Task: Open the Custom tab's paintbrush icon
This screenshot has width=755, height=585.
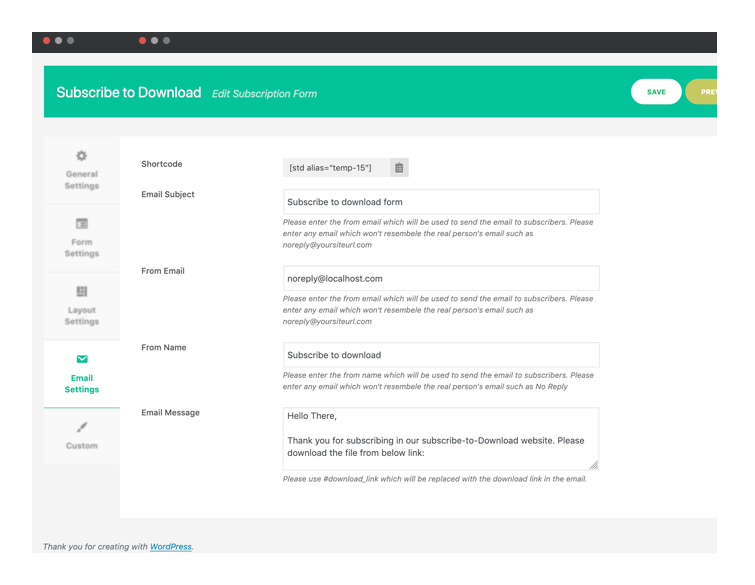Action: [x=82, y=427]
